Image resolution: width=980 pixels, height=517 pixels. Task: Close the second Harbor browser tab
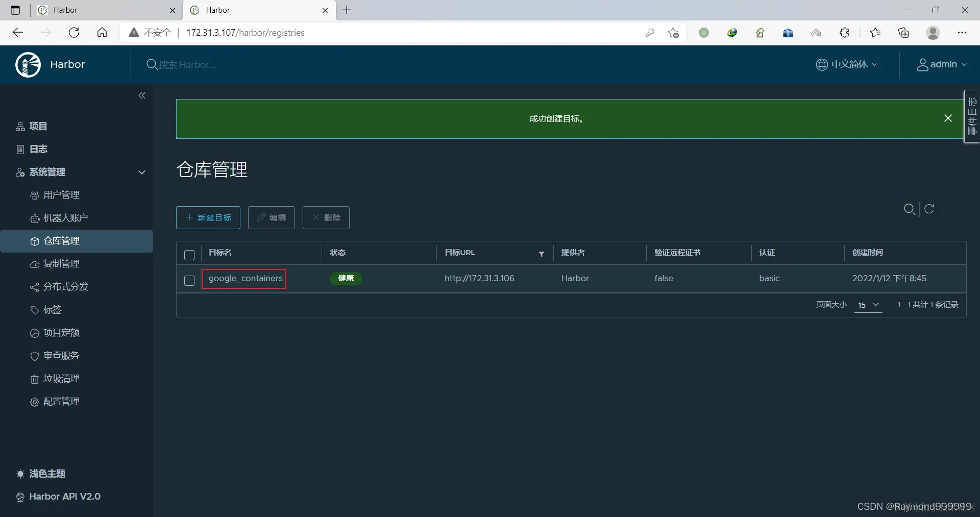point(325,10)
